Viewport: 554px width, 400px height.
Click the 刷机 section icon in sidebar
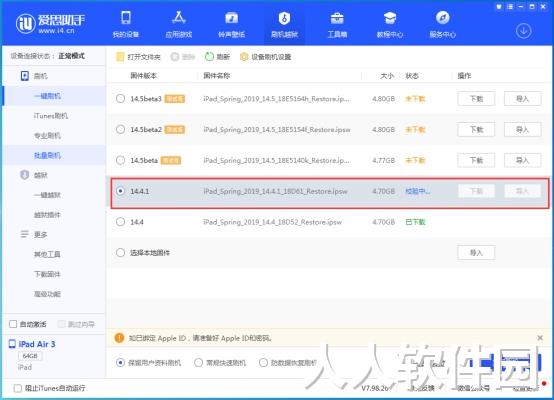pos(24,76)
